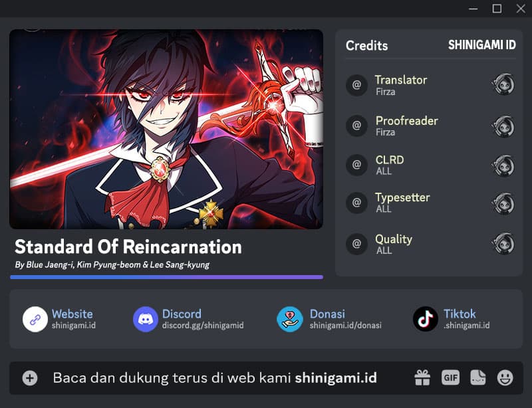Screen dimensions: 532x408
Task: Open the shinigami.id/donasi link
Action: coord(345,326)
